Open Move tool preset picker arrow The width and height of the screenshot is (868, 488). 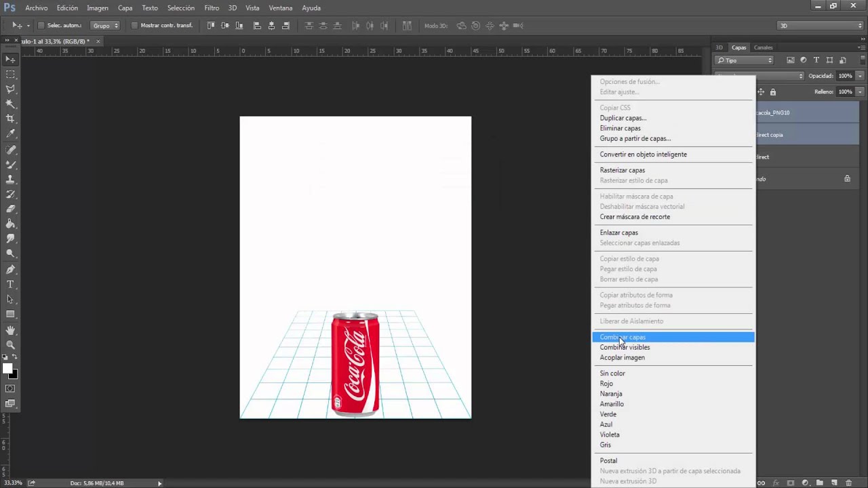coord(28,26)
